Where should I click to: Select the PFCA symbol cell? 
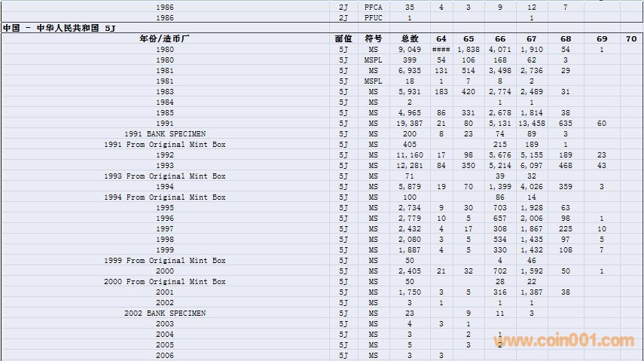pos(373,7)
